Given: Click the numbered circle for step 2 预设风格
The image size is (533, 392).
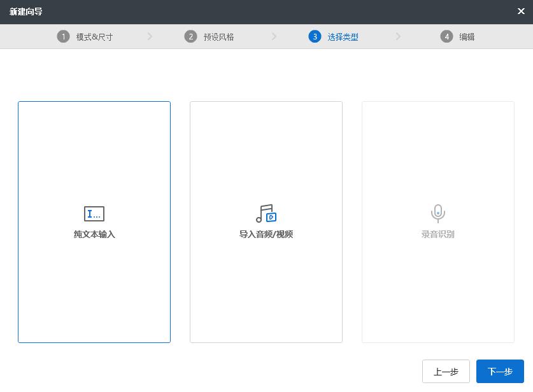Looking at the screenshot, I should tap(190, 36).
